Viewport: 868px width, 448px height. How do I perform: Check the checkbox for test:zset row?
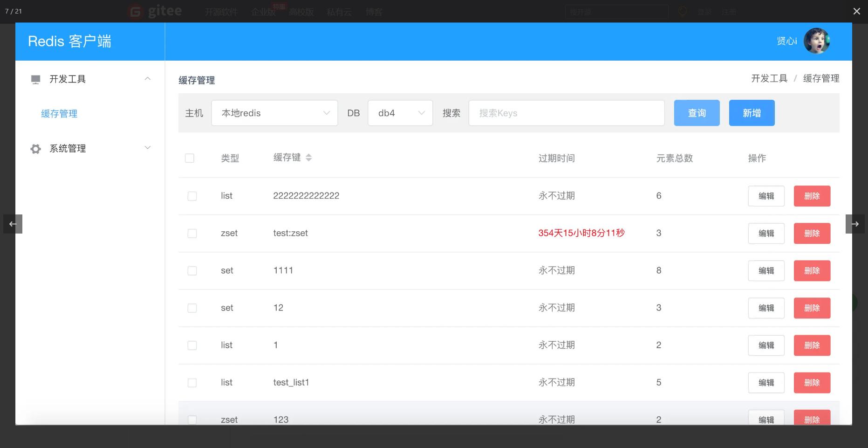click(192, 233)
